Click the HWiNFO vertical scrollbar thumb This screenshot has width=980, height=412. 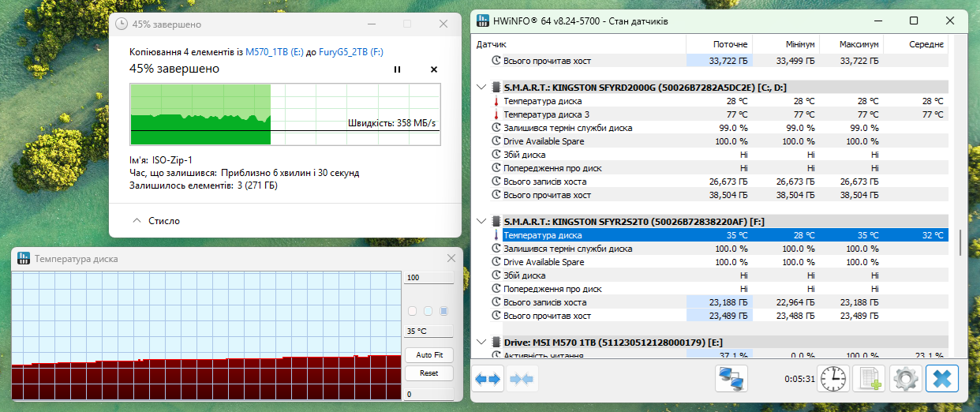click(x=959, y=242)
